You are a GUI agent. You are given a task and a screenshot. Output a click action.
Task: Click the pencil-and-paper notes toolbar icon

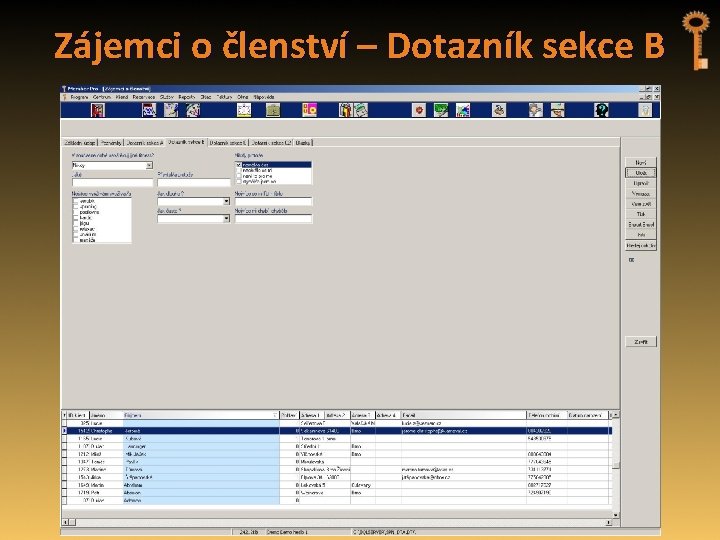pos(171,110)
